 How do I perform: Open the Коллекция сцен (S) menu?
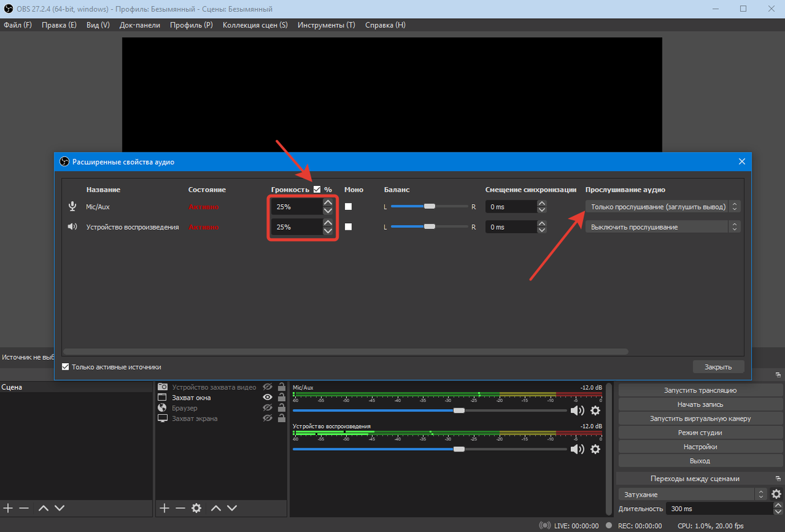pyautogui.click(x=255, y=25)
